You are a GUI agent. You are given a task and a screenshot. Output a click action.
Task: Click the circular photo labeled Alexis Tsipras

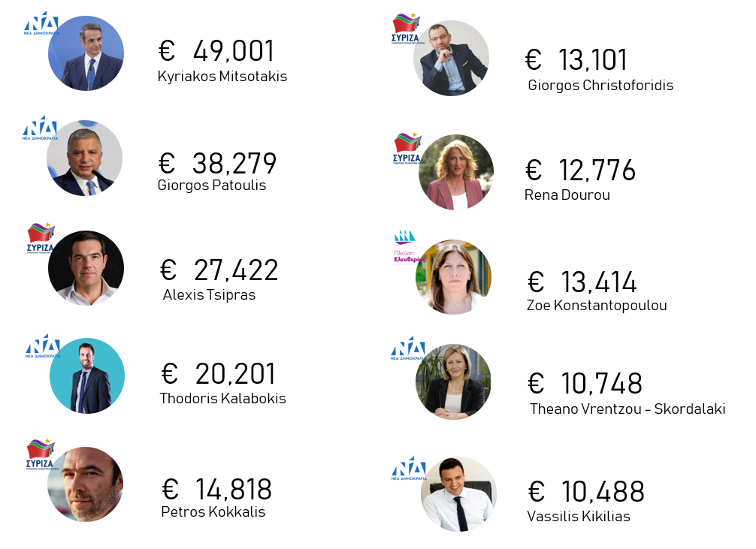pyautogui.click(x=86, y=268)
